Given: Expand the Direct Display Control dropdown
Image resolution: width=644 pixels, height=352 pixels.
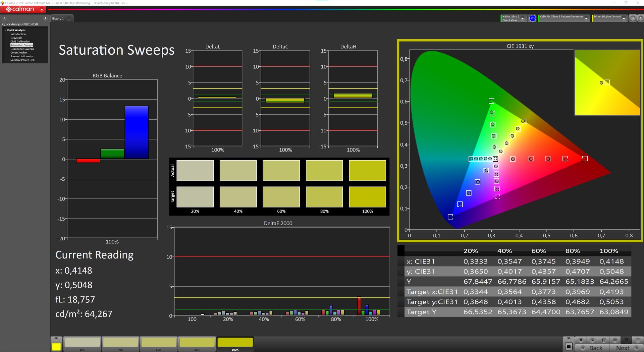Looking at the screenshot, I should point(624,18).
